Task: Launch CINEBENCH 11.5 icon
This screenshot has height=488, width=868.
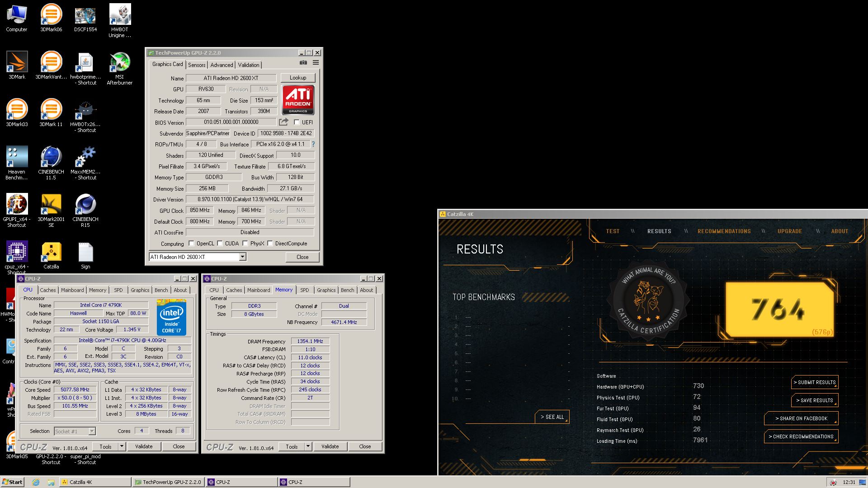Action: pyautogui.click(x=51, y=163)
